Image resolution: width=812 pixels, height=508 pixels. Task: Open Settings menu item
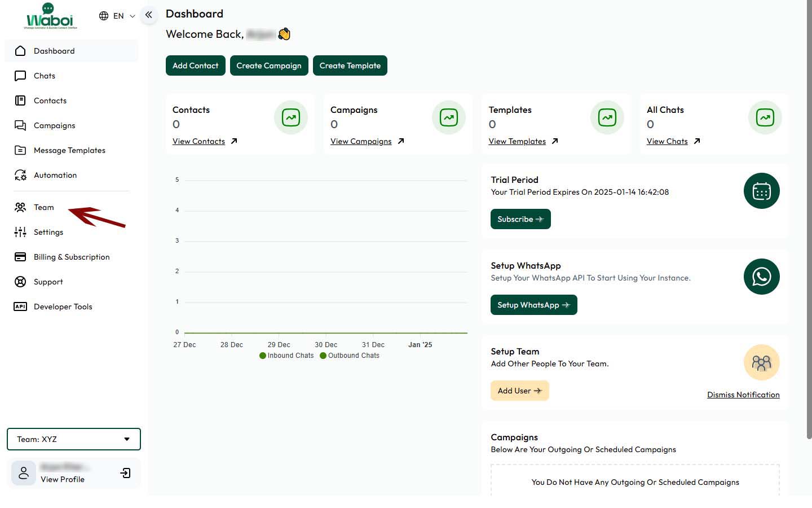(71, 232)
